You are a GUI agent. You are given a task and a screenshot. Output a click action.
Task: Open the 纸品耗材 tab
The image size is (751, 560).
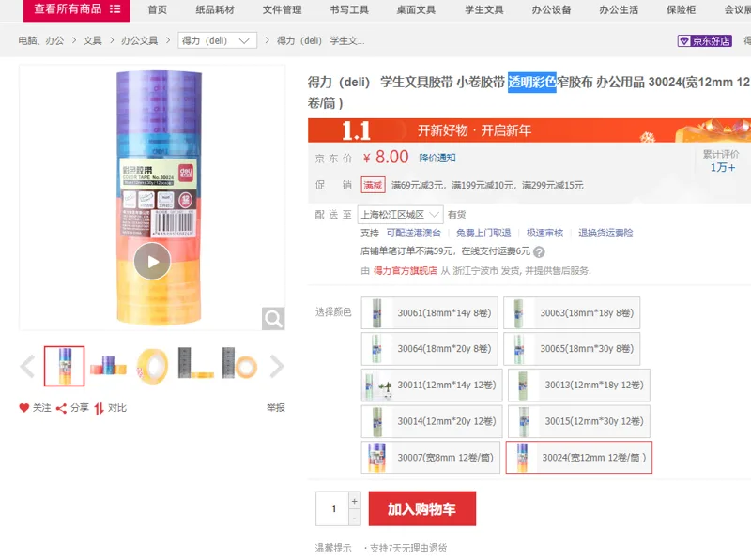point(215,9)
